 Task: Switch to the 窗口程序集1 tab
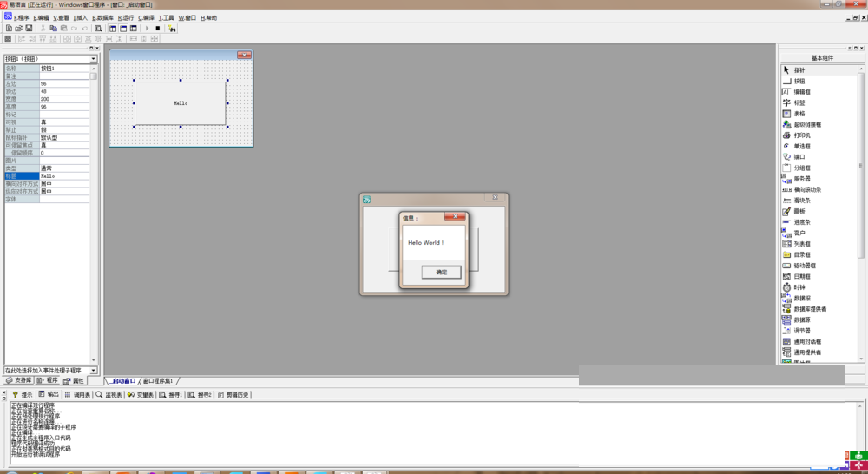tap(158, 381)
